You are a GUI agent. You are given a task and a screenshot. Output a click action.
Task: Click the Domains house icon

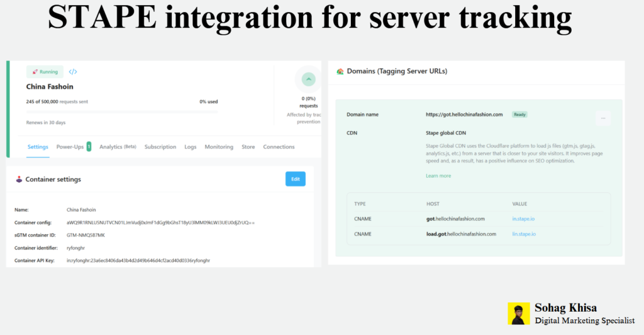(x=340, y=71)
